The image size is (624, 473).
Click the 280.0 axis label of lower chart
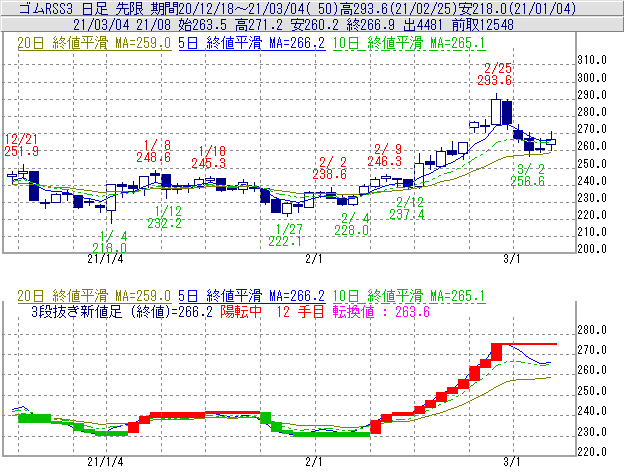coord(592,330)
